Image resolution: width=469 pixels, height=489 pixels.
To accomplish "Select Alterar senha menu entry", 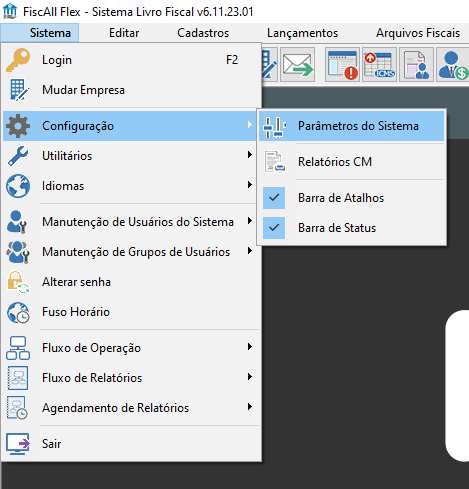I will (x=131, y=282).
